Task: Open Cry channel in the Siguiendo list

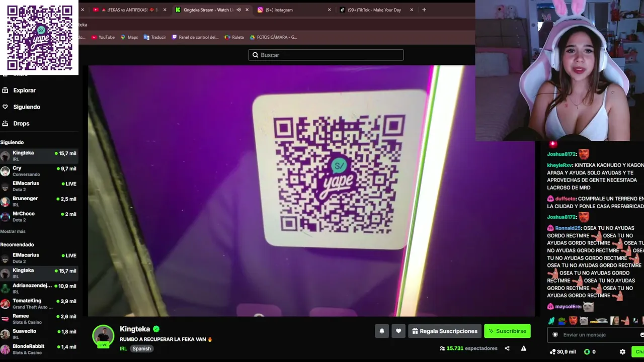Action: point(39,171)
